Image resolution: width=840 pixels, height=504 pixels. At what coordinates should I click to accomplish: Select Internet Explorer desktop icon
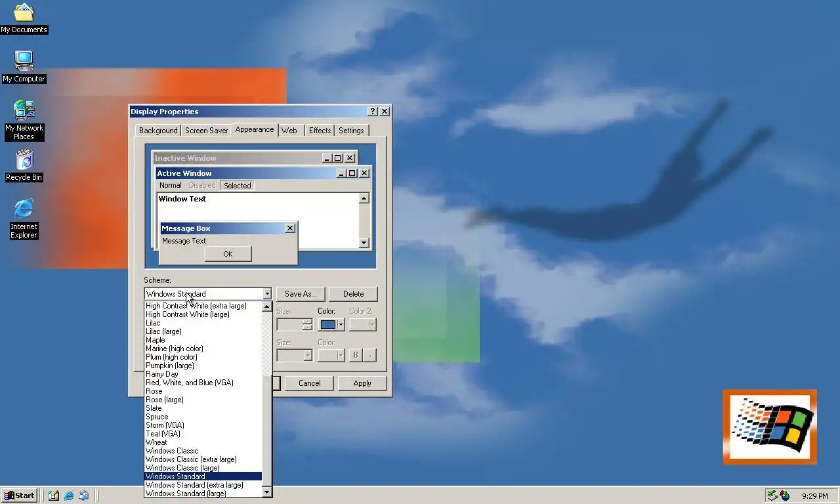(24, 219)
